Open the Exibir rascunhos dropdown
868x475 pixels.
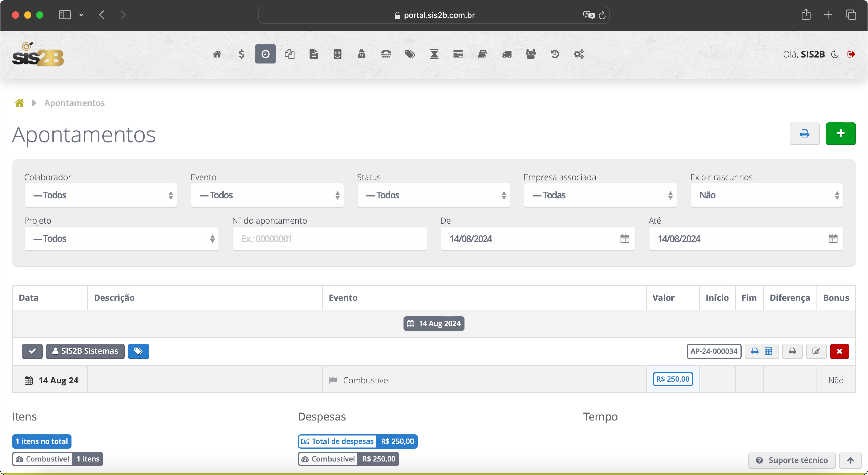click(x=767, y=195)
